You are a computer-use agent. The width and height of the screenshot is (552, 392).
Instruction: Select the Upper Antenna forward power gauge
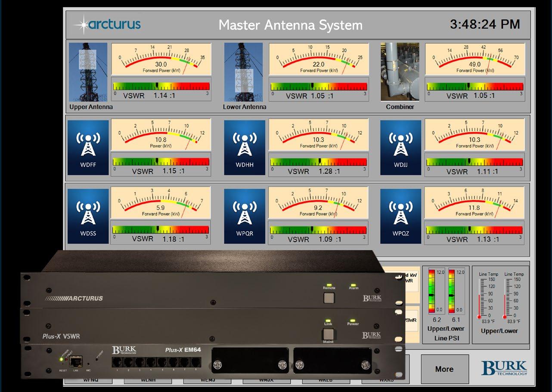161,59
